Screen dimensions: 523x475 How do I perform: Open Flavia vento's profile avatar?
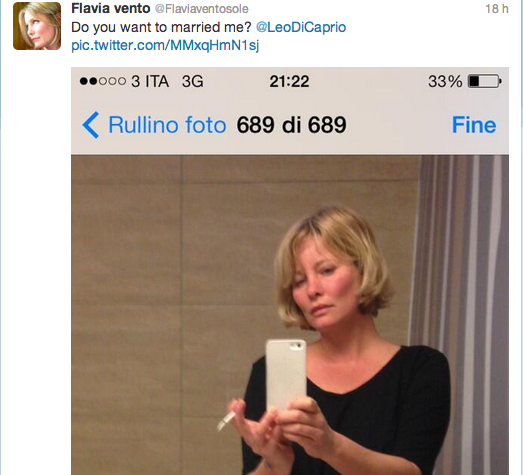click(x=37, y=26)
